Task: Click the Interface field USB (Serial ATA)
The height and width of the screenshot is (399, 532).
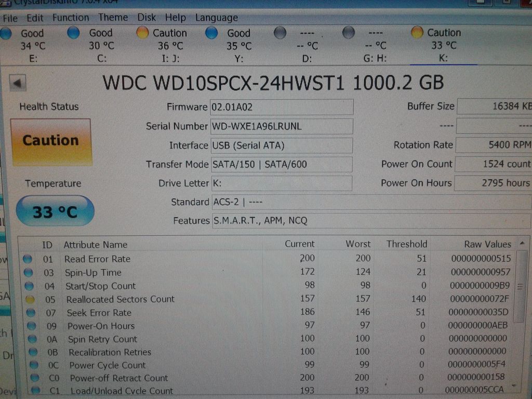Action: [282, 145]
